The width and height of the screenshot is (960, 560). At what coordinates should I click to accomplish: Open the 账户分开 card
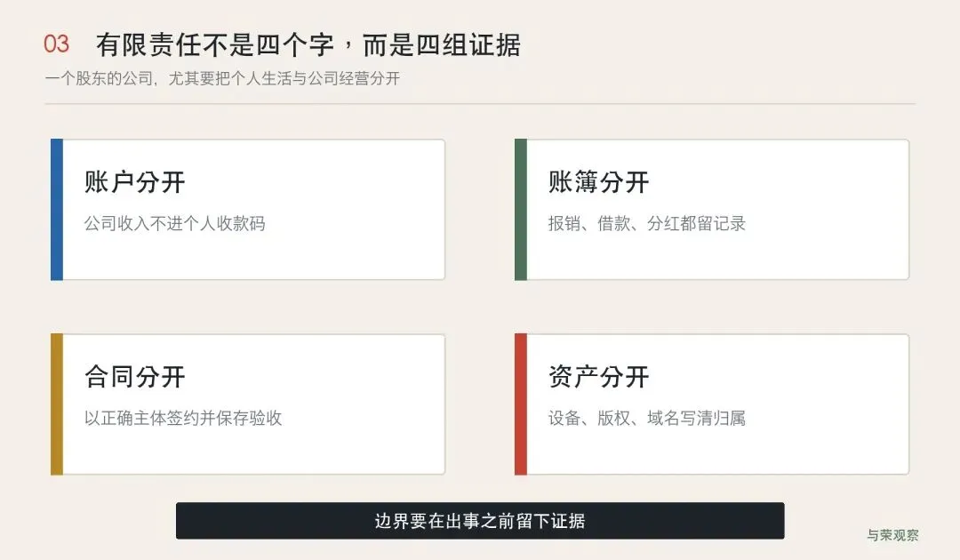click(248, 209)
